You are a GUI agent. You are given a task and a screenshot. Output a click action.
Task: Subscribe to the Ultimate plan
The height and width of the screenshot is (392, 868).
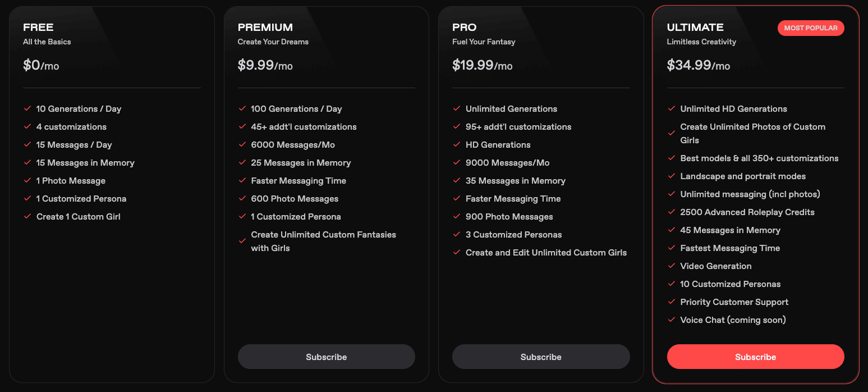tap(755, 357)
